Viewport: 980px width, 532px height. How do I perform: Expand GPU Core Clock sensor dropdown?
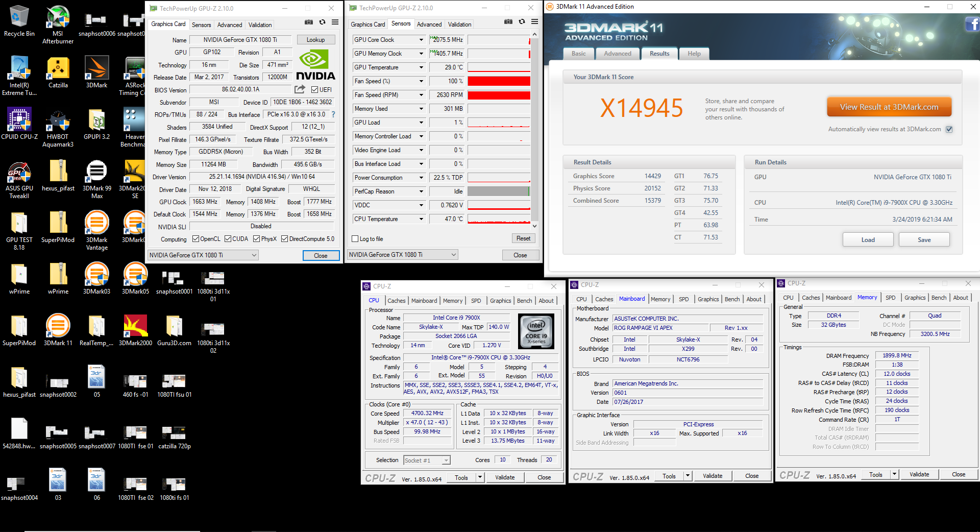click(421, 40)
